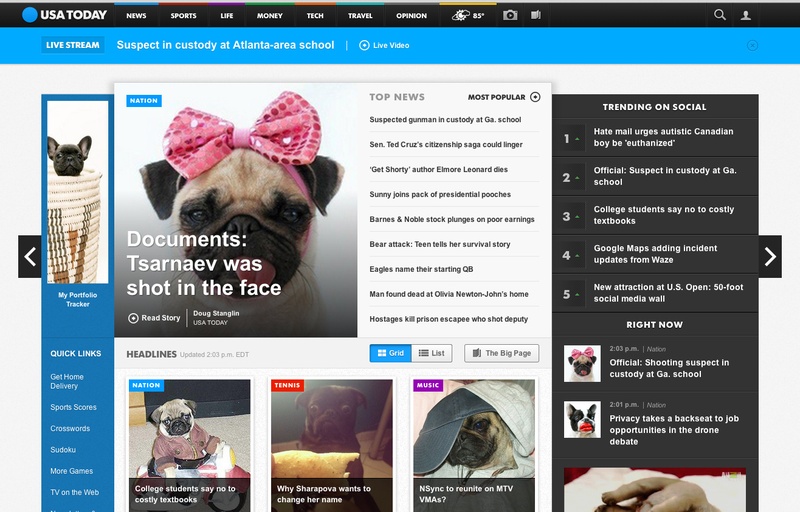This screenshot has height=512, width=800.
Task: Open 'Get Shorty' author Elmore Leonard dies
Action: click(439, 170)
